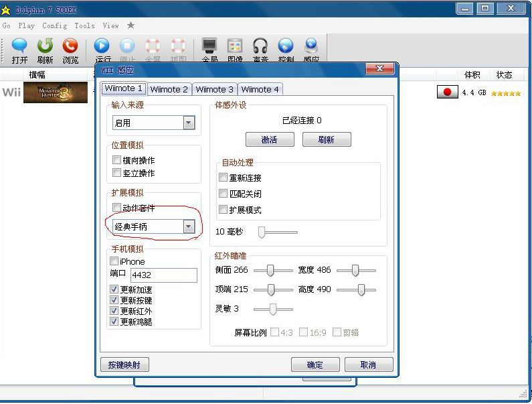Adjust the 宽度 486 slider
The image size is (532, 404).
356,271
